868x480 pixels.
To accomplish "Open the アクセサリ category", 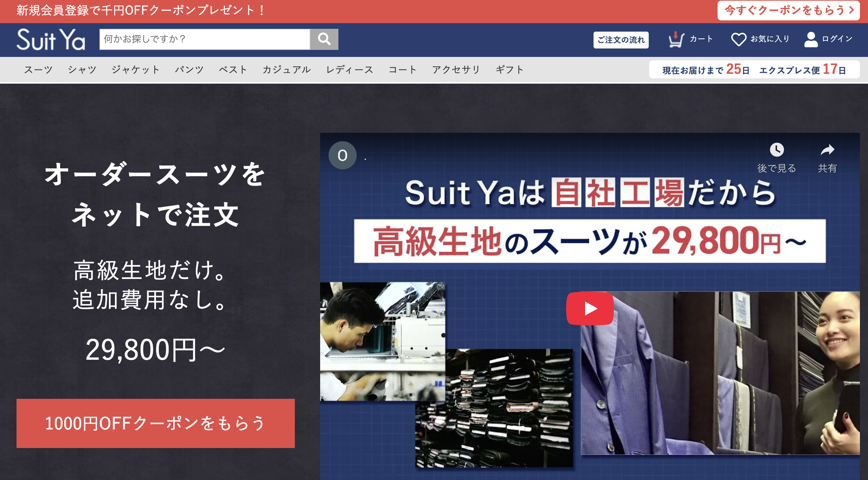I will click(456, 70).
